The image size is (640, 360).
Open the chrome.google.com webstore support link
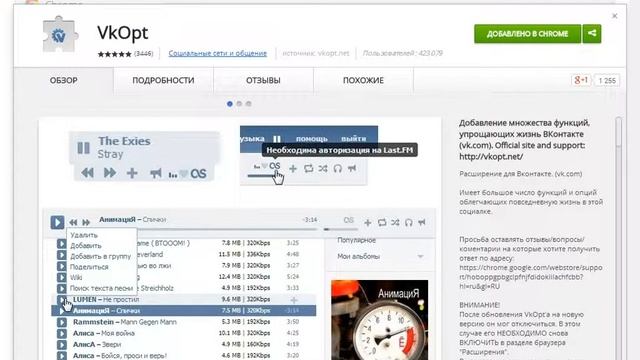[x=531, y=277]
